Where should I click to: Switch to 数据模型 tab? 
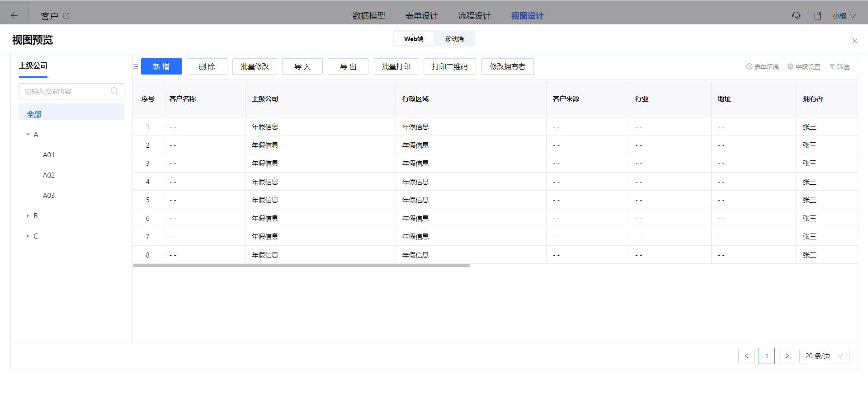[369, 16]
